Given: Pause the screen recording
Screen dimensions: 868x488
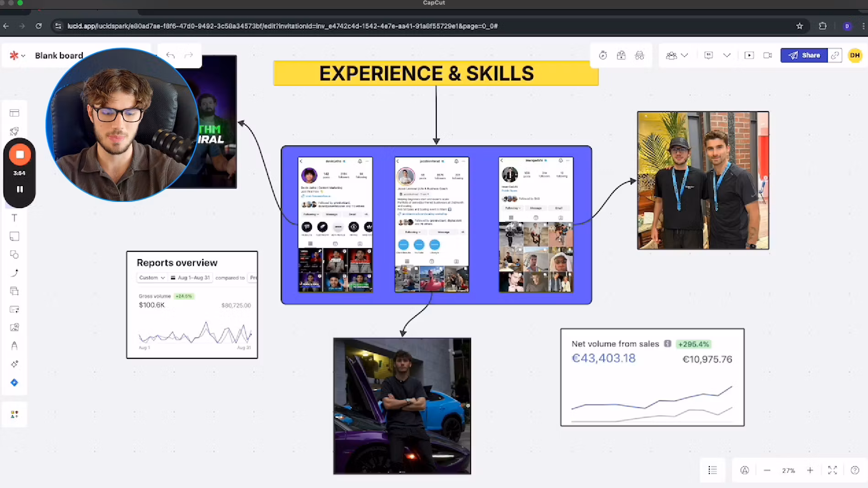Looking at the screenshot, I should point(20,189).
